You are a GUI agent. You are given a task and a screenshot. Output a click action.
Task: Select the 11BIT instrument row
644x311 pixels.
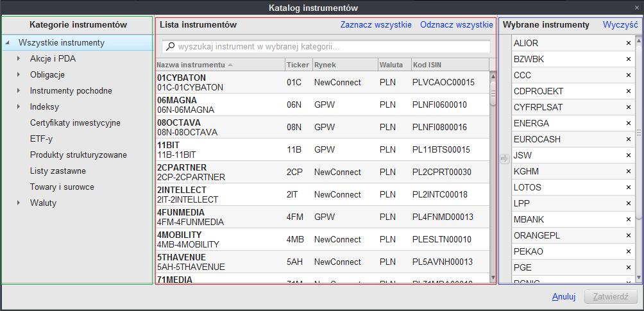click(323, 149)
